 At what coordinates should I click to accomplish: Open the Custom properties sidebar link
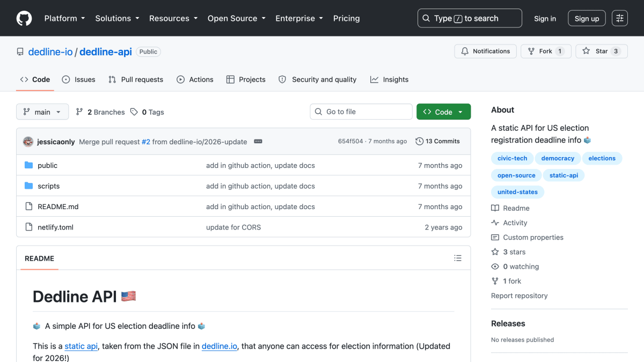click(527, 237)
